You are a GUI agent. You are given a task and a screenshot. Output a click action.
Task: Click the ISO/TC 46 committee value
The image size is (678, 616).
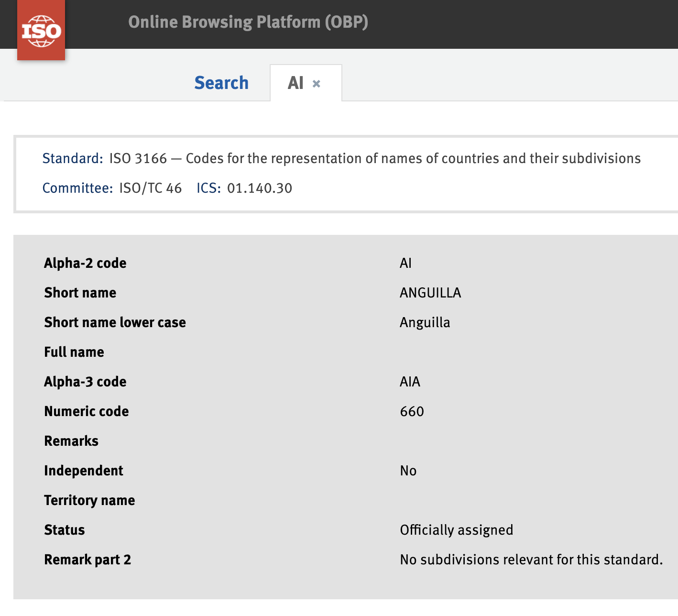(151, 188)
